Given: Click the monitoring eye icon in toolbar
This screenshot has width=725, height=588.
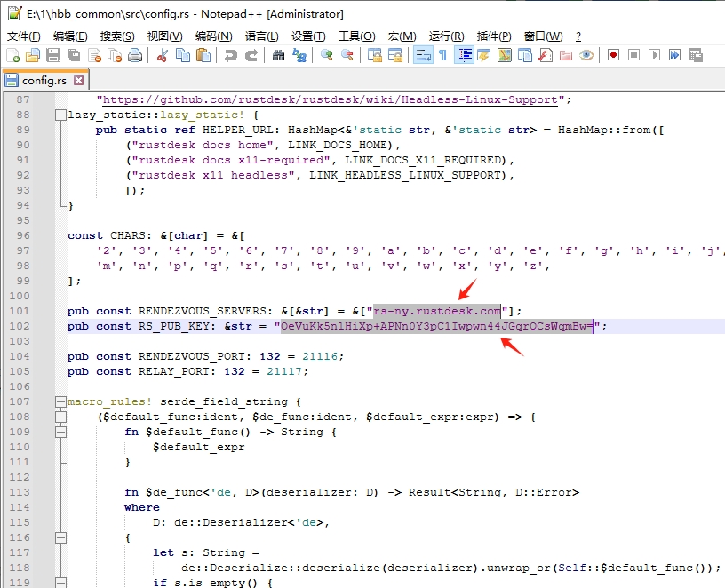Looking at the screenshot, I should [586, 55].
